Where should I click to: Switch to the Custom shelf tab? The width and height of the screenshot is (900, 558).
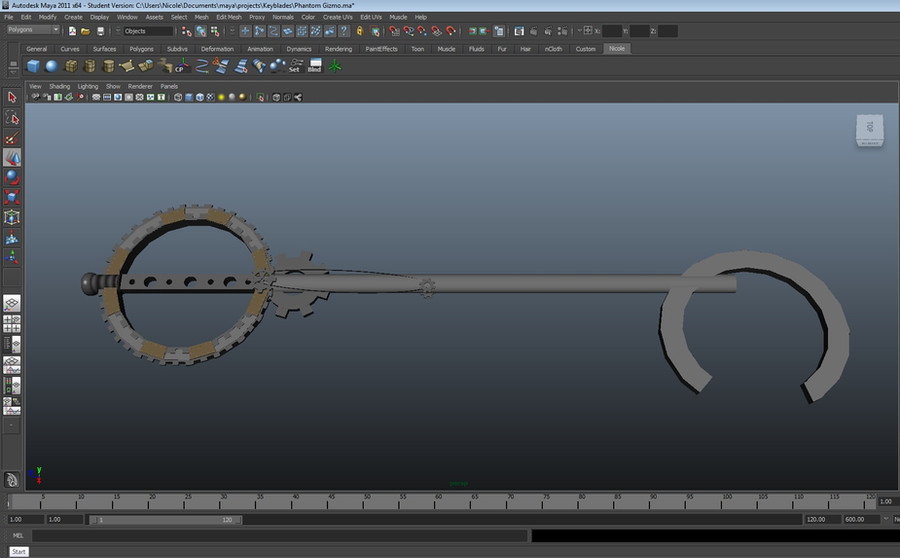pyautogui.click(x=585, y=49)
